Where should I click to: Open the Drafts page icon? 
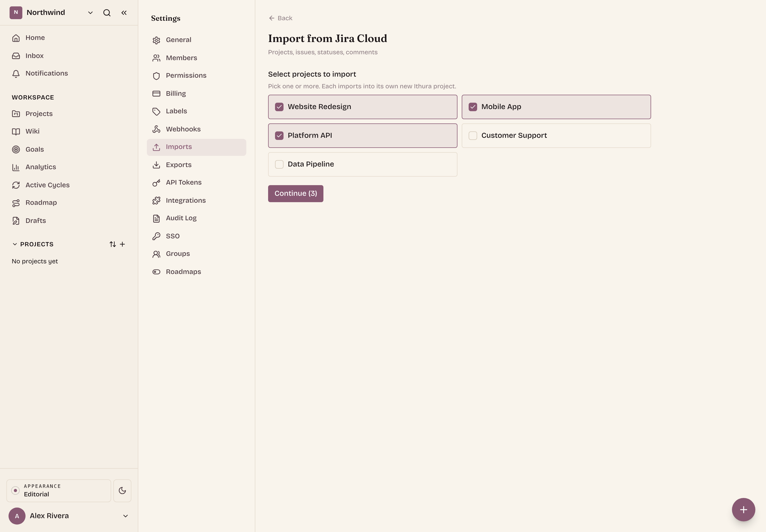pos(16,221)
